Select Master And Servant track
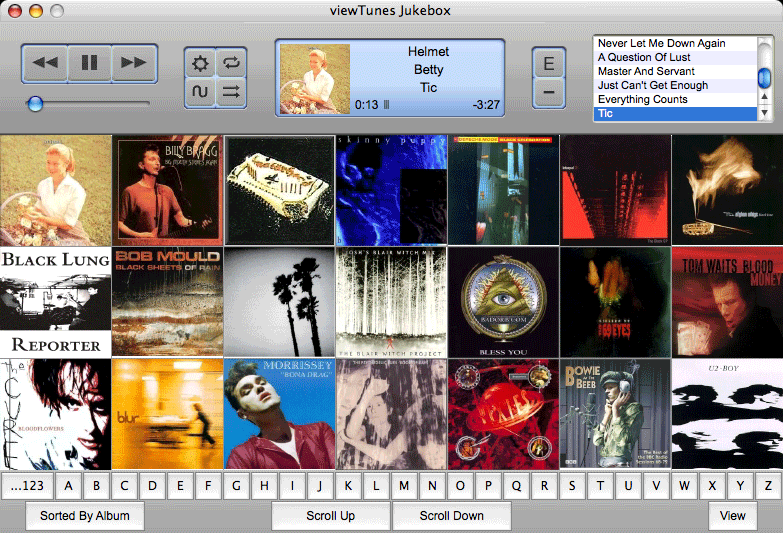The image size is (783, 533). click(x=675, y=71)
